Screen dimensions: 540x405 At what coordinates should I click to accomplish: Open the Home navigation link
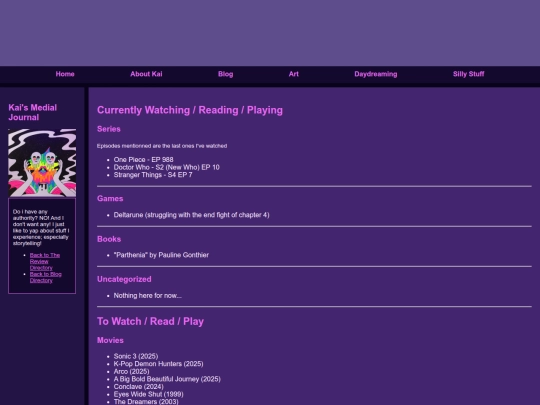coord(65,74)
